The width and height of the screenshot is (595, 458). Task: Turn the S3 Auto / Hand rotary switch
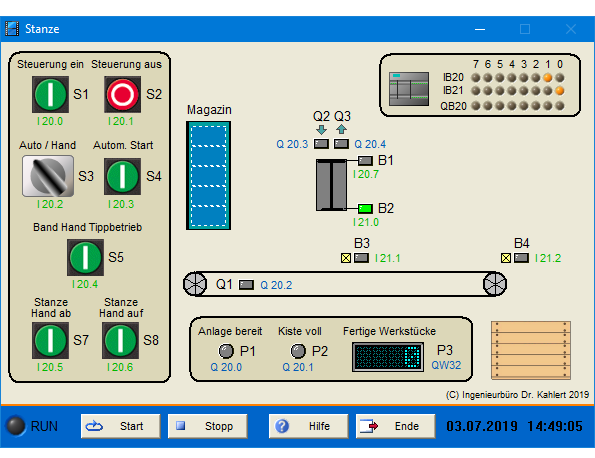[48, 176]
